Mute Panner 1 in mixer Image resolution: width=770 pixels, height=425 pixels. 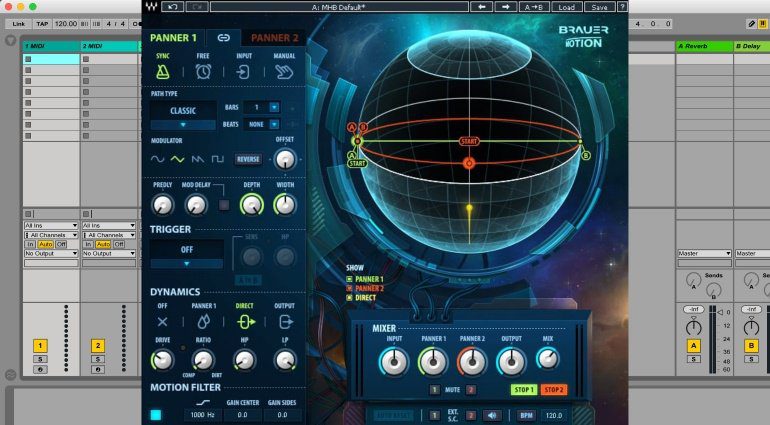pyautogui.click(x=435, y=390)
